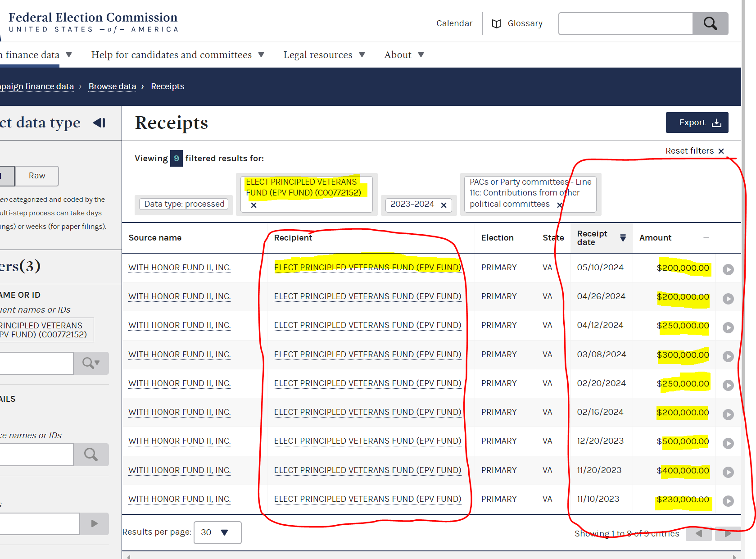Expand details for the 11/20/2023 receipt row

tap(728, 472)
